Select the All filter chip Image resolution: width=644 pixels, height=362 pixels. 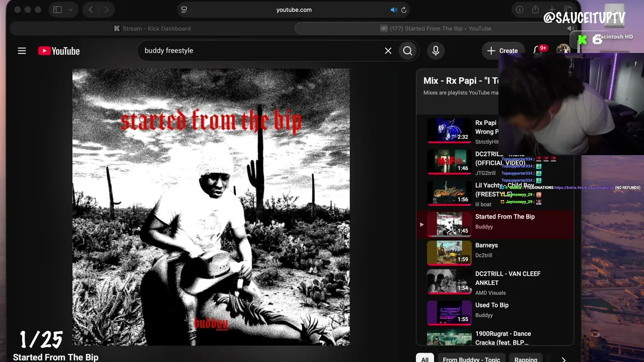click(425, 359)
